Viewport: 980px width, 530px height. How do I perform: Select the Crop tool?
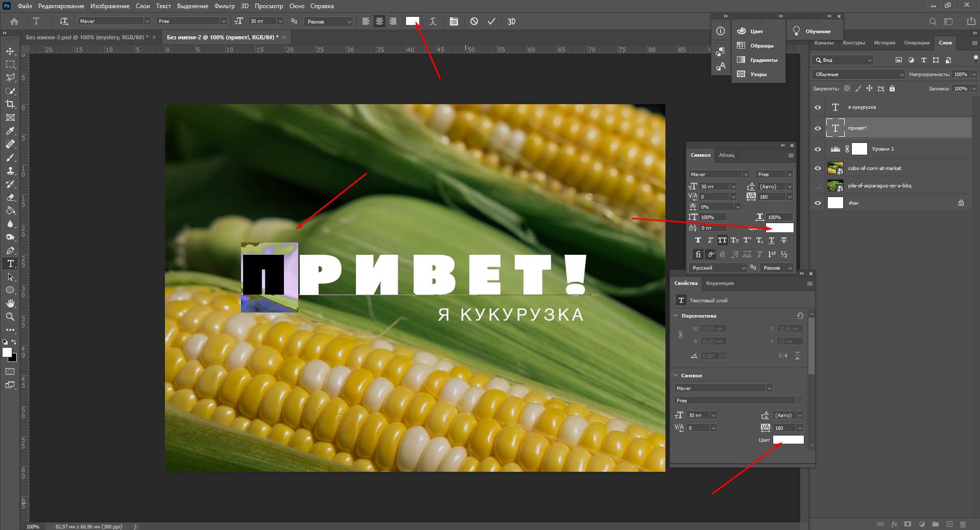pos(10,104)
